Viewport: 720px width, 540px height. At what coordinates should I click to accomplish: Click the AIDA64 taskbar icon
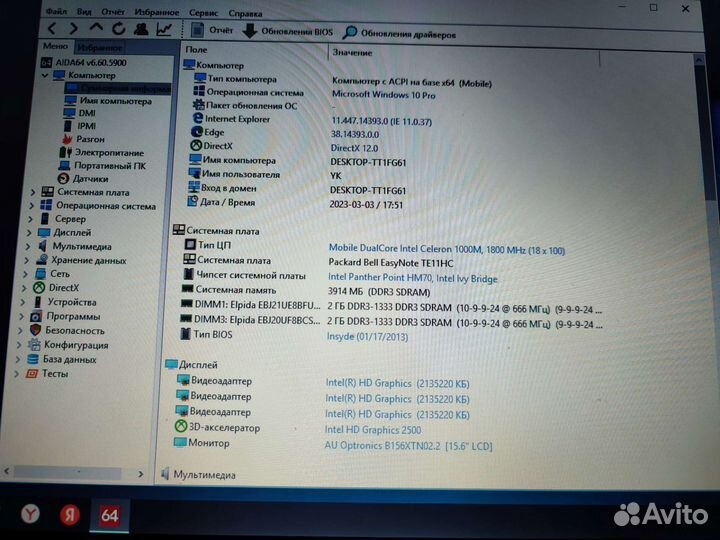(109, 515)
